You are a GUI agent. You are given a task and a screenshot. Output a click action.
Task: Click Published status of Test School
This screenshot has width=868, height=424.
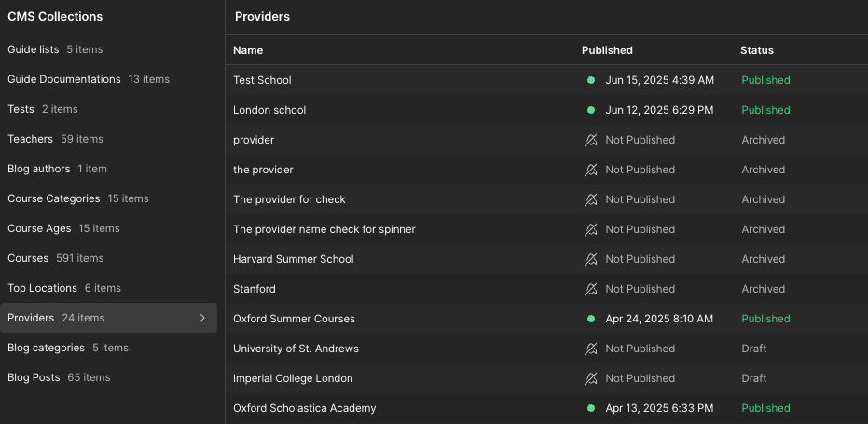766,80
